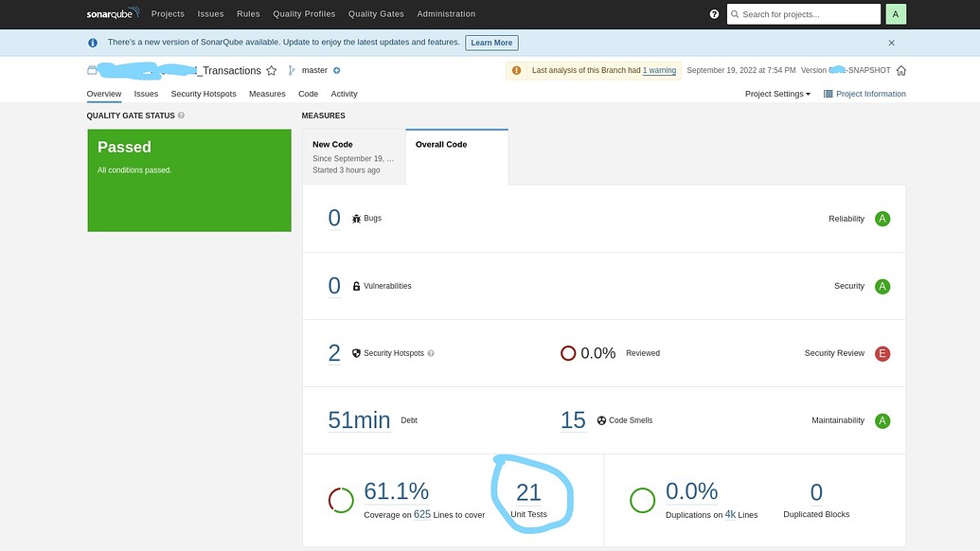The width and height of the screenshot is (980, 551).
Task: Open Quality Gate Status help icon
Action: coord(180,115)
